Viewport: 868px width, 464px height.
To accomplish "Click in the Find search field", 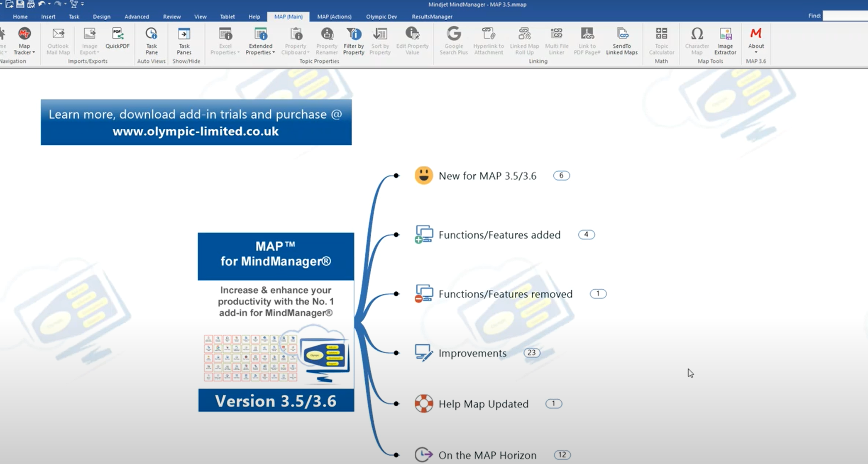I will [845, 16].
